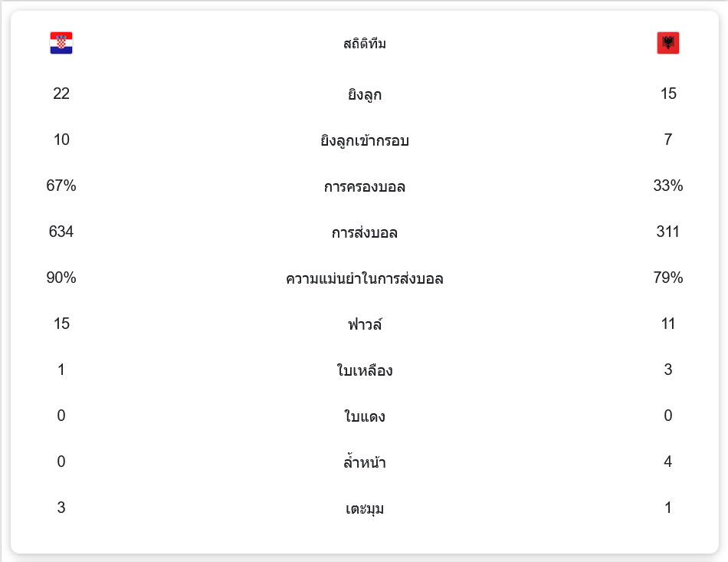The width and height of the screenshot is (728, 562).
Task: Select the ยิงลูกเข้ากรอบ row label
Action: (x=365, y=140)
